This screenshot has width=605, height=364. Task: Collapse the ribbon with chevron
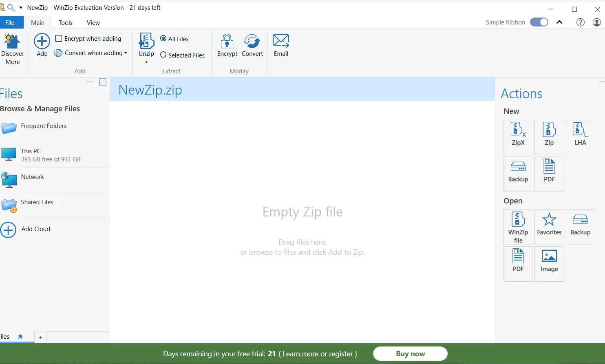coord(559,22)
